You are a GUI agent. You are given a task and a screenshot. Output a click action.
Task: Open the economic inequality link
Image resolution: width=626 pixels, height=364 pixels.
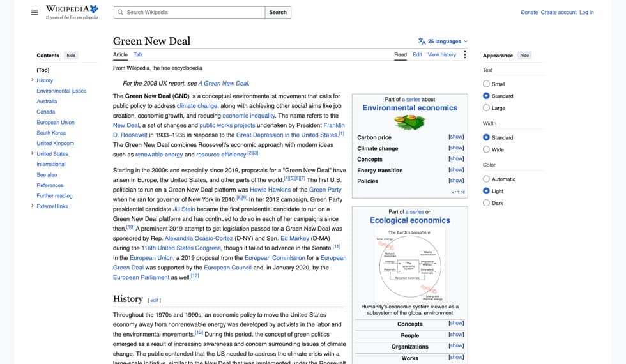click(x=248, y=116)
